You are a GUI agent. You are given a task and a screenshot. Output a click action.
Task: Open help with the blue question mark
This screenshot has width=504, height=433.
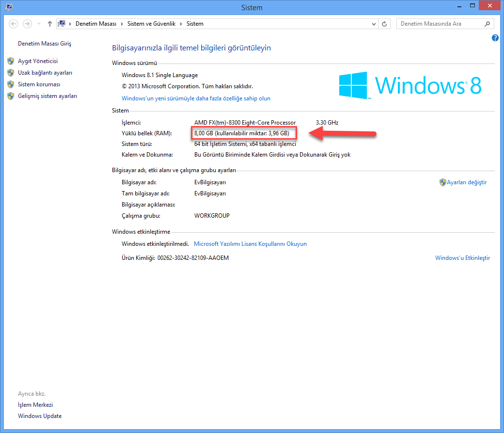[495, 38]
